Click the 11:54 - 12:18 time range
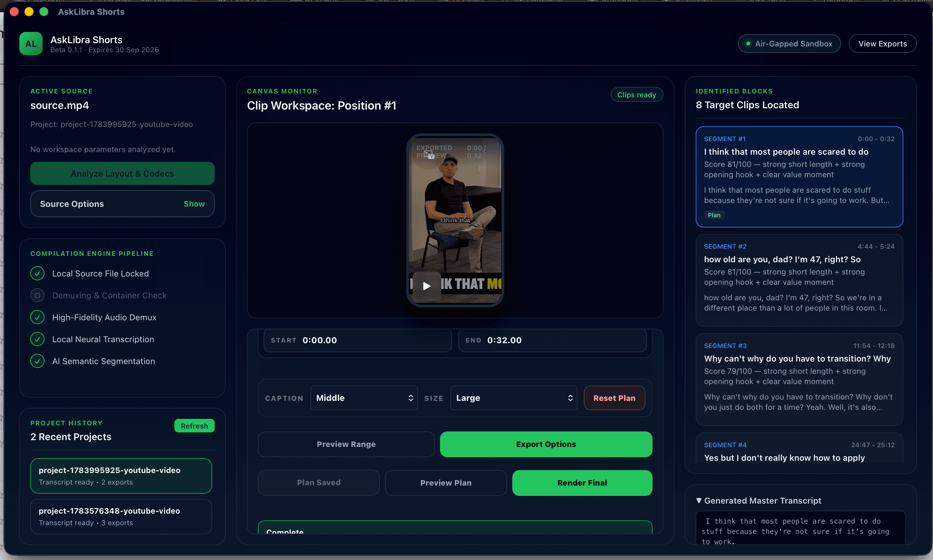933x560 pixels. coord(874,346)
